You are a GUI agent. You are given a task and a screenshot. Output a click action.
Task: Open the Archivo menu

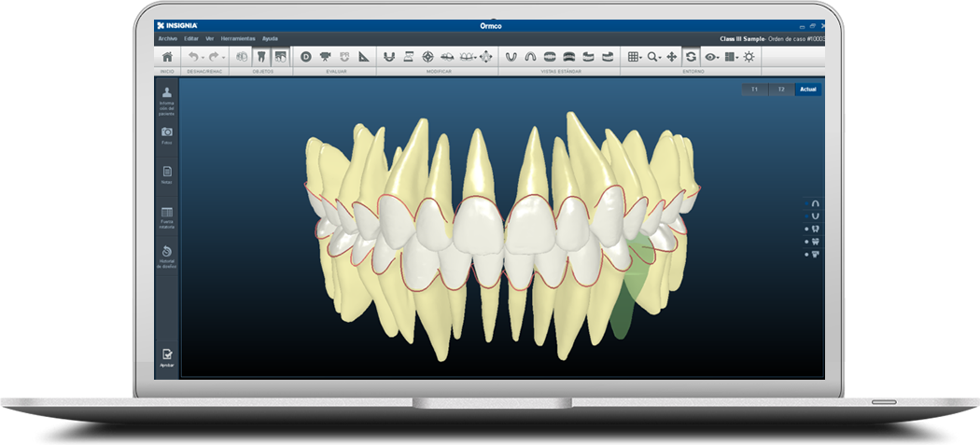167,39
